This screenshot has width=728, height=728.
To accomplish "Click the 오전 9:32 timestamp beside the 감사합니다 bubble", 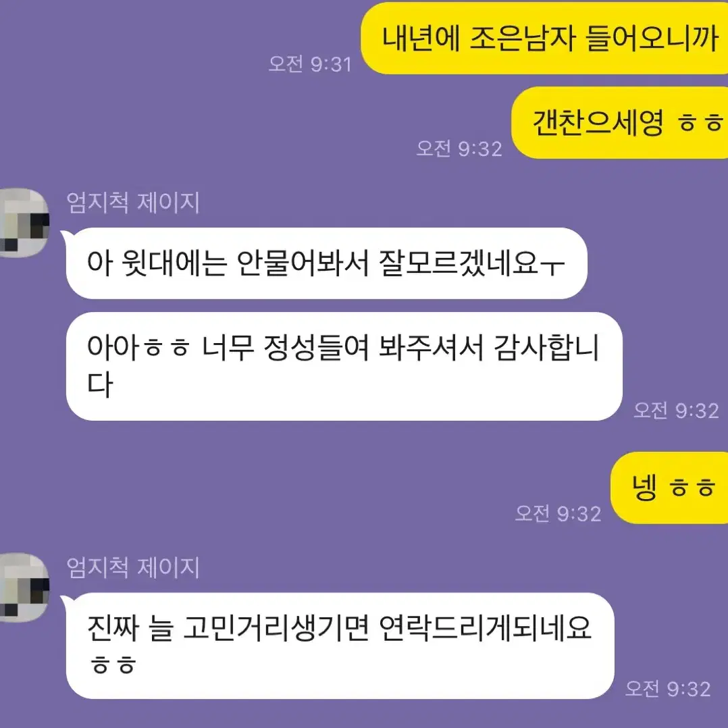I will (676, 411).
